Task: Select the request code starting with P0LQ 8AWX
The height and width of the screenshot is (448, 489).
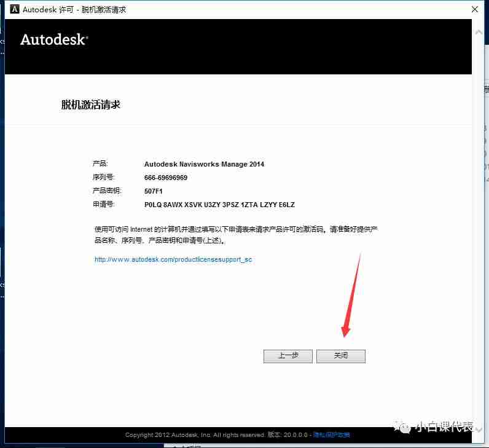Action: coord(219,205)
